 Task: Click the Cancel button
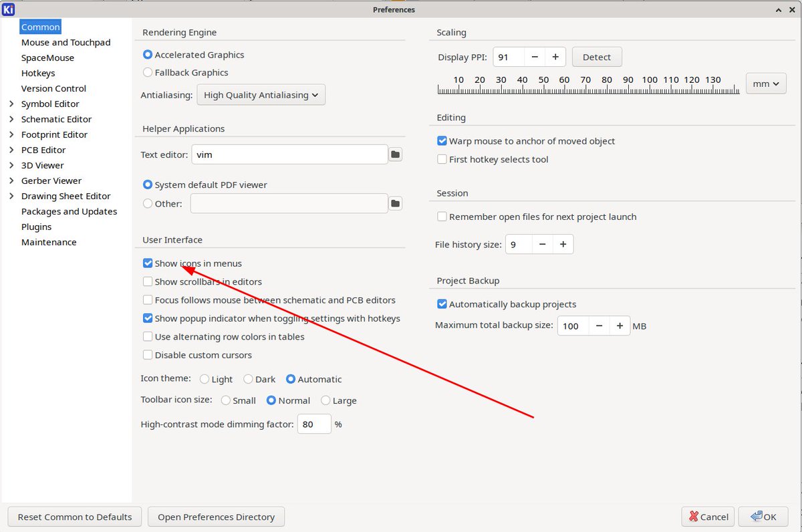pyautogui.click(x=708, y=517)
